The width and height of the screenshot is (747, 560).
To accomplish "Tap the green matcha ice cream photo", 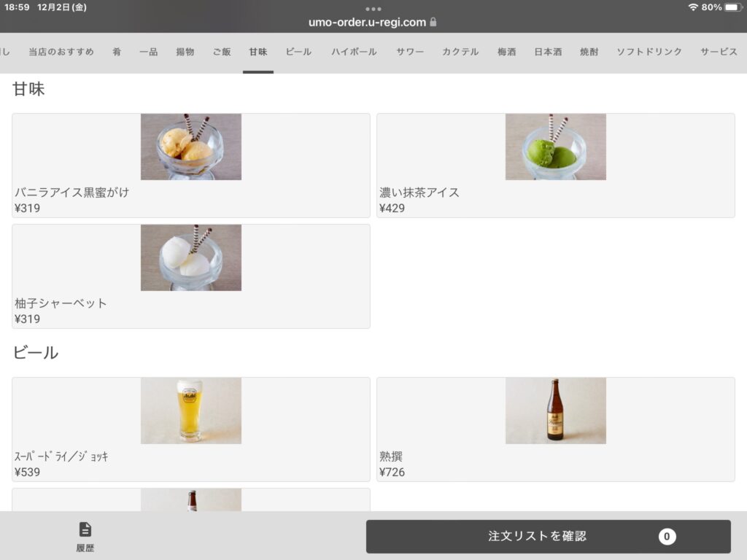I will tap(555, 147).
